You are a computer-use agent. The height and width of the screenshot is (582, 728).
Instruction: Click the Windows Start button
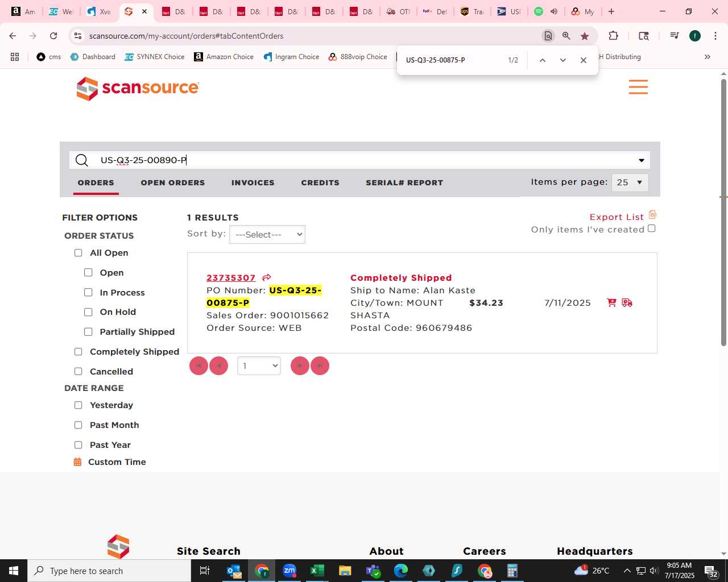[x=14, y=571]
